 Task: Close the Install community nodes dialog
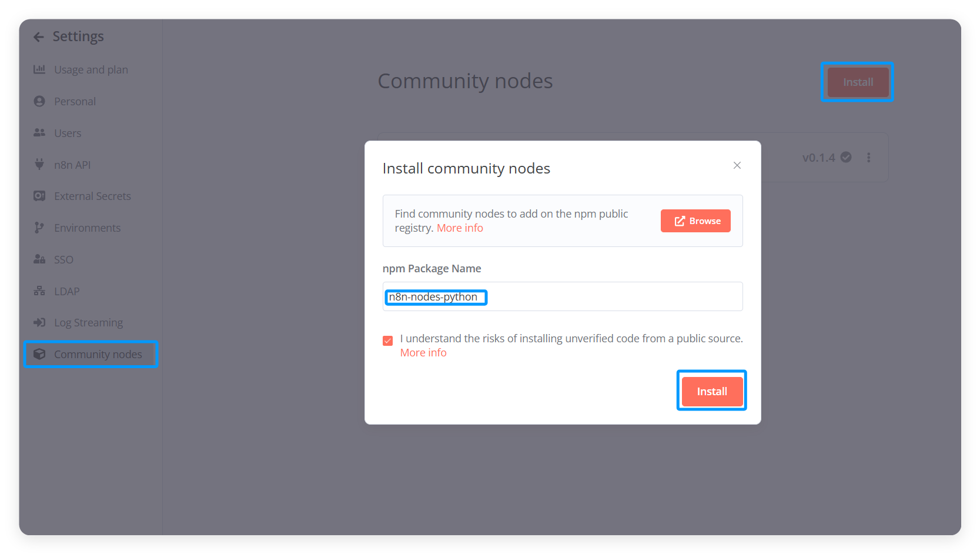coord(737,165)
